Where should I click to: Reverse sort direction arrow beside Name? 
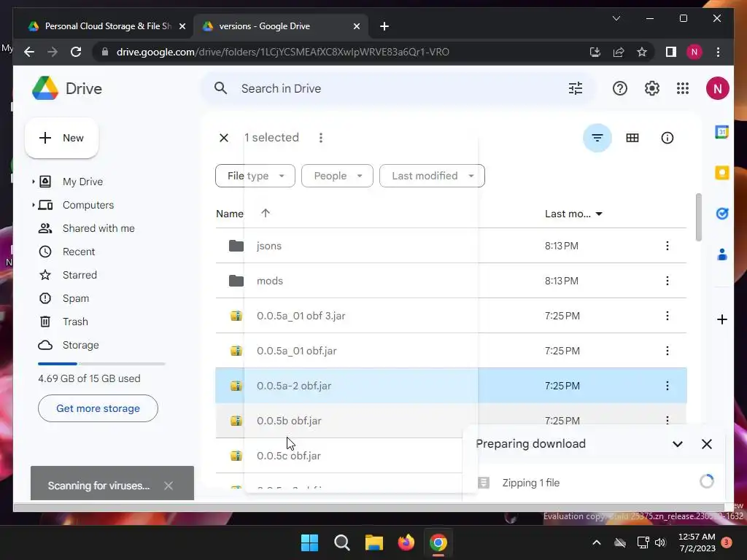[266, 214]
